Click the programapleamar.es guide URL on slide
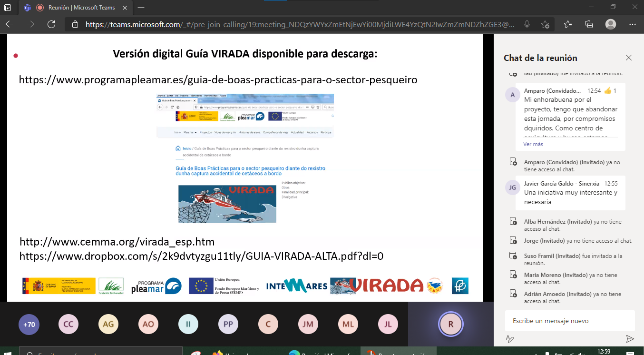 pos(218,80)
